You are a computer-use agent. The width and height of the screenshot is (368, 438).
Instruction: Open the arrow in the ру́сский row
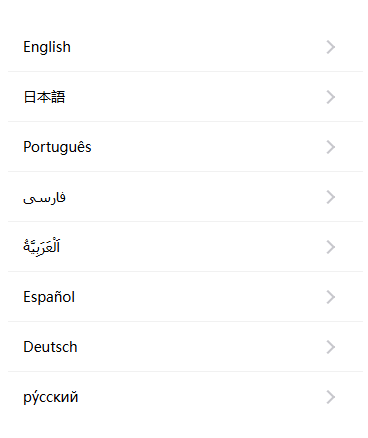coord(330,397)
